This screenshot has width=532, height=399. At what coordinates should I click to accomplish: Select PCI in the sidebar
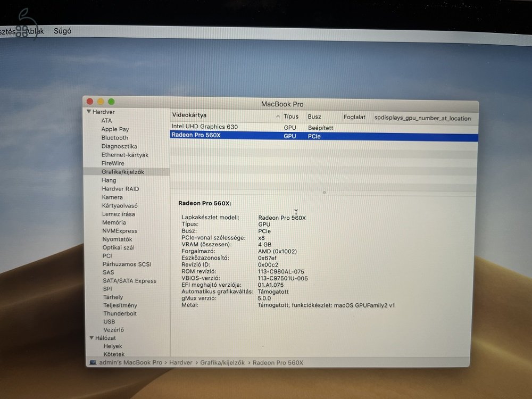coord(107,256)
